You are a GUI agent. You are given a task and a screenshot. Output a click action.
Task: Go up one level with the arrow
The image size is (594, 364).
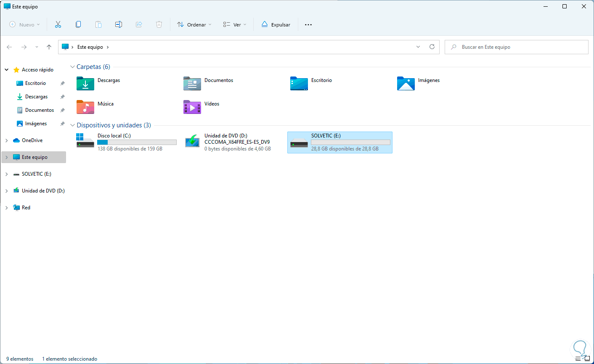point(49,47)
